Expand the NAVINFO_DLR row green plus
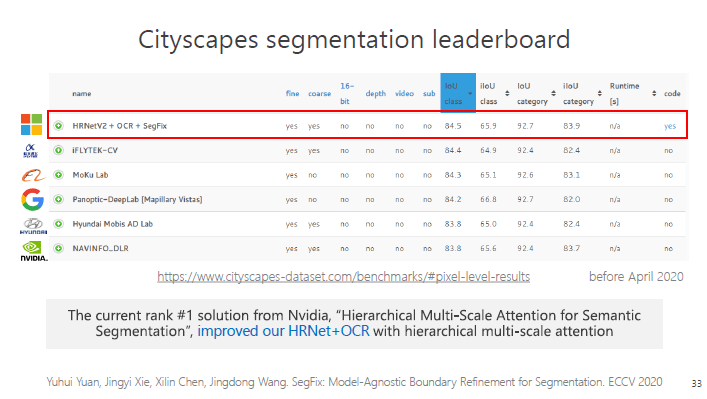 (x=59, y=248)
